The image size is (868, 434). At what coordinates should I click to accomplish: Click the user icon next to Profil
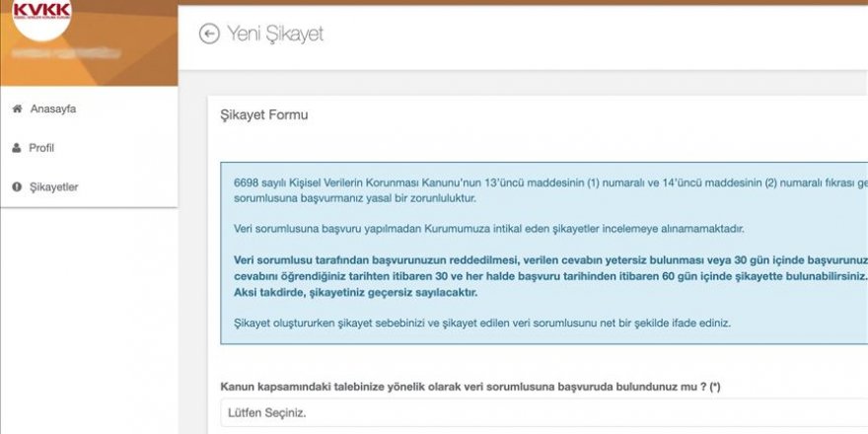(17, 148)
